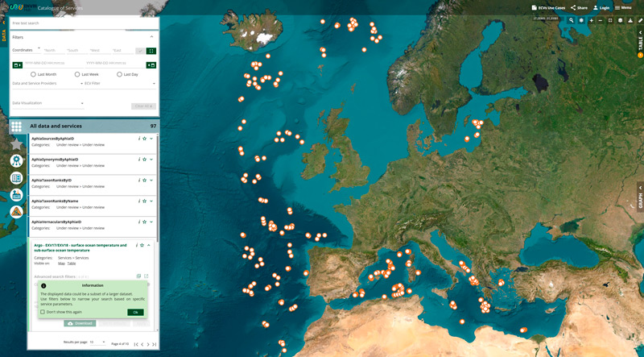Viewport: 644px width, 357px height.
Task: Go to the next results page
Action: [148, 344]
